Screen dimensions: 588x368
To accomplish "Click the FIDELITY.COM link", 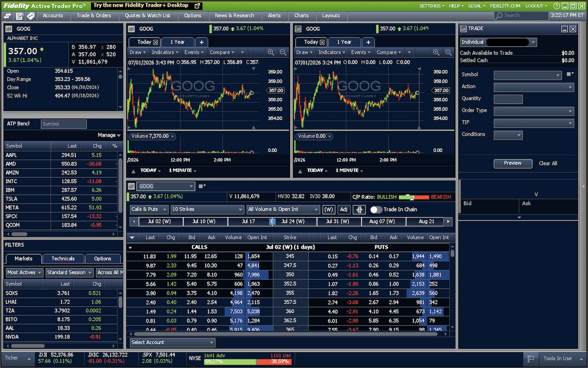I will tap(505, 6).
